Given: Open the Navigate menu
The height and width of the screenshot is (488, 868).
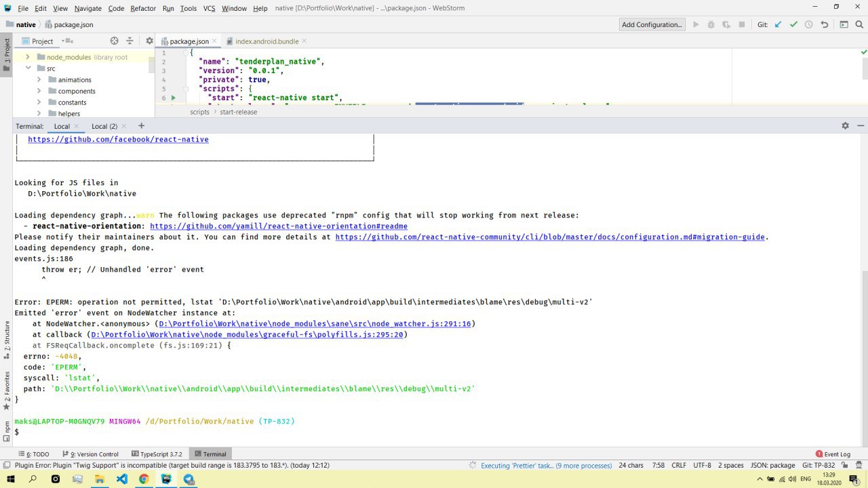Looking at the screenshot, I should pyautogui.click(x=88, y=8).
